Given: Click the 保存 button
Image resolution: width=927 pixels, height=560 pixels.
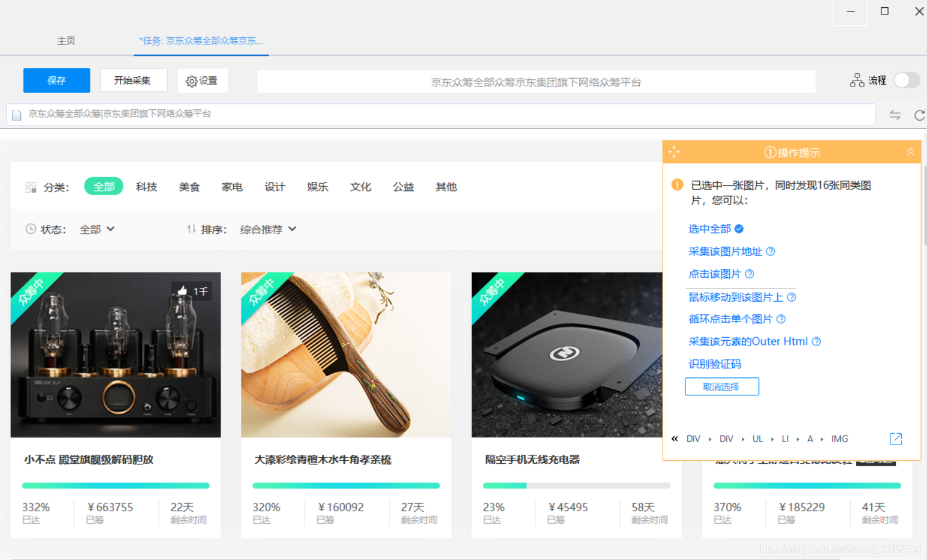Looking at the screenshot, I should (56, 80).
